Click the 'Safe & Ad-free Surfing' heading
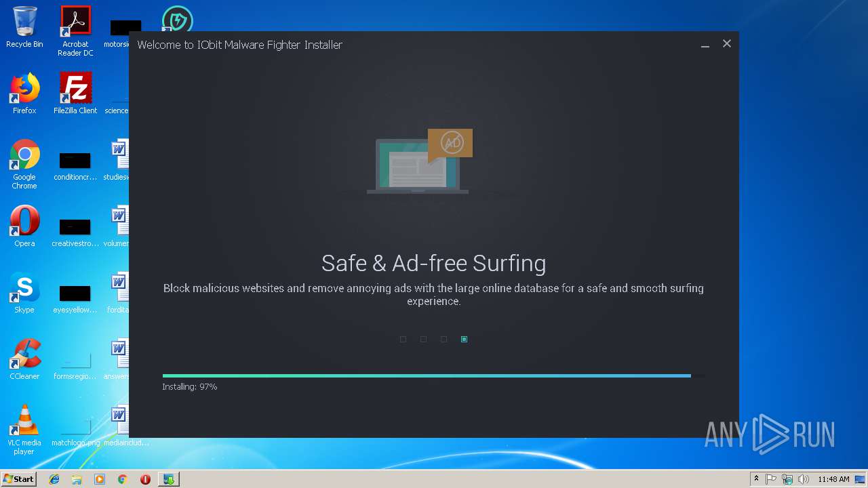 434,263
